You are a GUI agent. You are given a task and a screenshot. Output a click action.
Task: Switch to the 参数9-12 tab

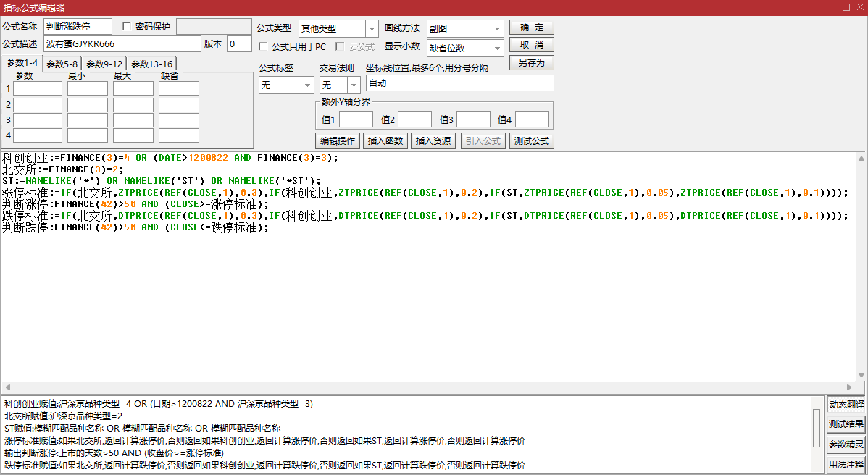pos(104,64)
